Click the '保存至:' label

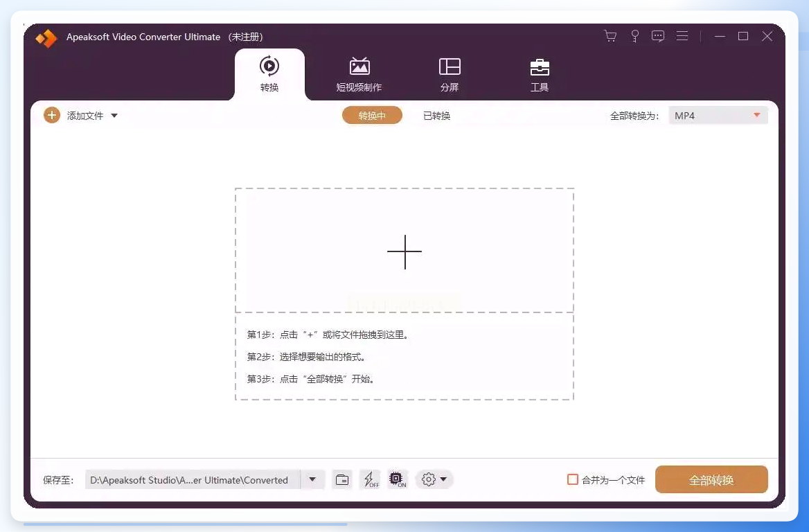58,481
